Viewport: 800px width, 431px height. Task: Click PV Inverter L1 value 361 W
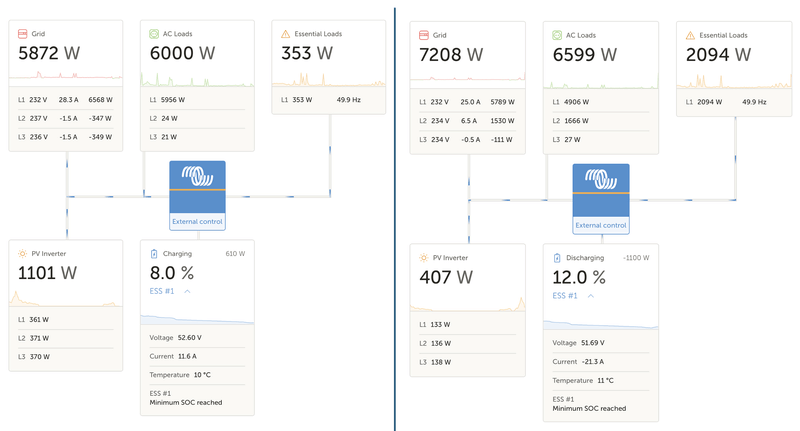pos(39,319)
